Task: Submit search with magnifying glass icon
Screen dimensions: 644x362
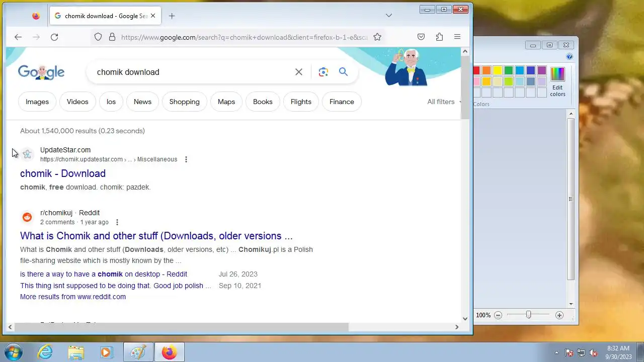Action: 343,72
